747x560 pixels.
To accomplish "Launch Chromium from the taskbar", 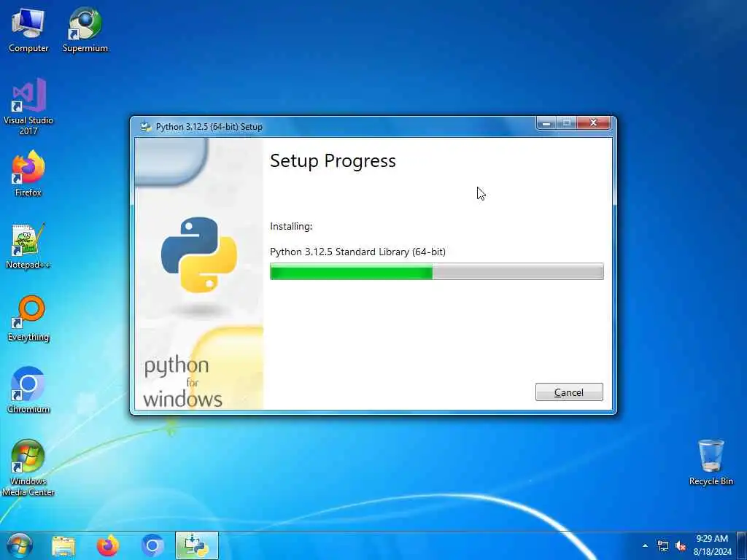I will [152, 545].
